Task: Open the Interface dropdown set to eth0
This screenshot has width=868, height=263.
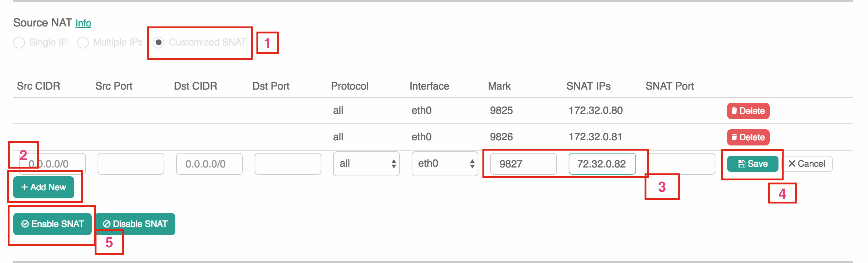Action: click(x=445, y=164)
